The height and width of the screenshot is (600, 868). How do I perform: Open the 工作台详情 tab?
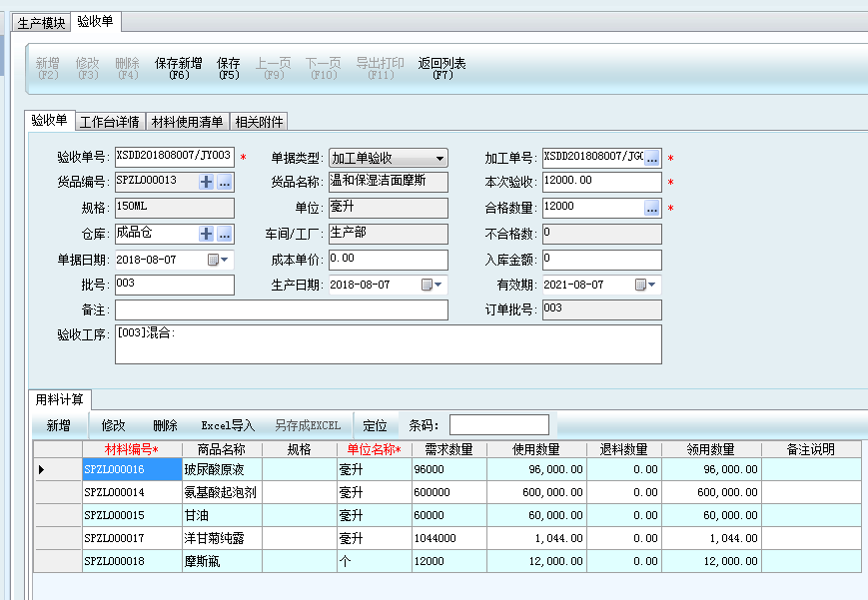point(110,122)
